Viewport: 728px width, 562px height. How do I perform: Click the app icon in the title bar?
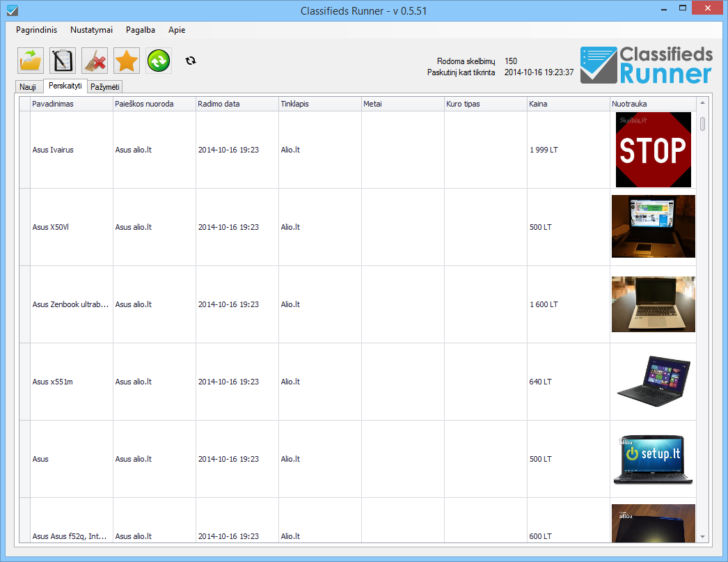[13, 10]
